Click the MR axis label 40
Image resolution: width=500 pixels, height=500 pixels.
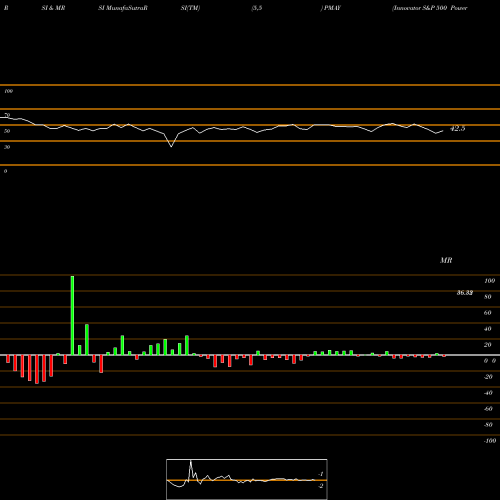click(x=488, y=329)
